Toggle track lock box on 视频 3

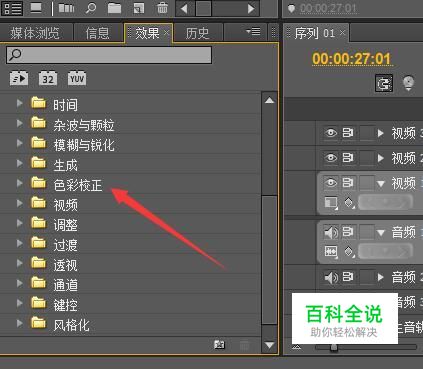(x=366, y=133)
